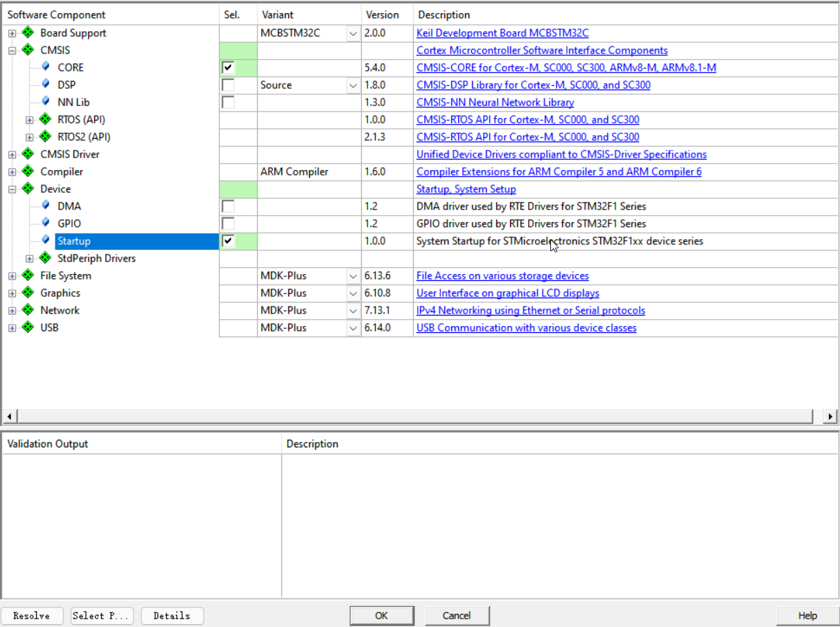Click the blue DSP component icon
Viewport: 840px width, 627px height.
46,84
